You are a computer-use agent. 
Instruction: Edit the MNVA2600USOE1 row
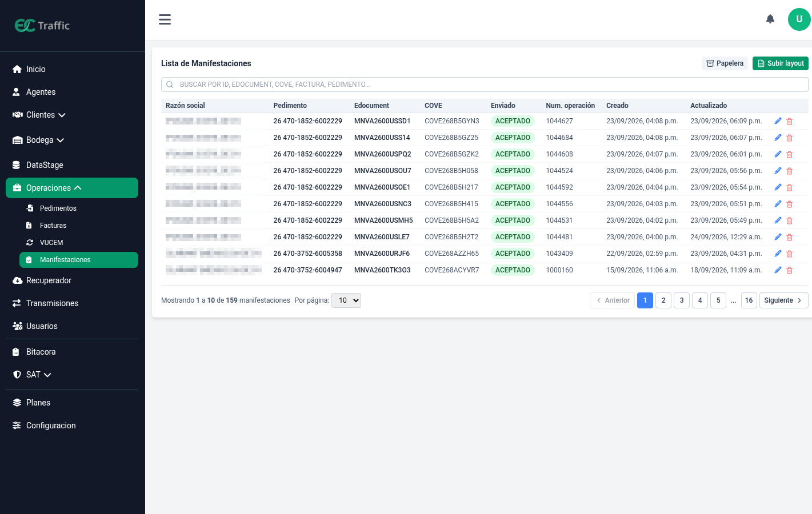tap(778, 187)
